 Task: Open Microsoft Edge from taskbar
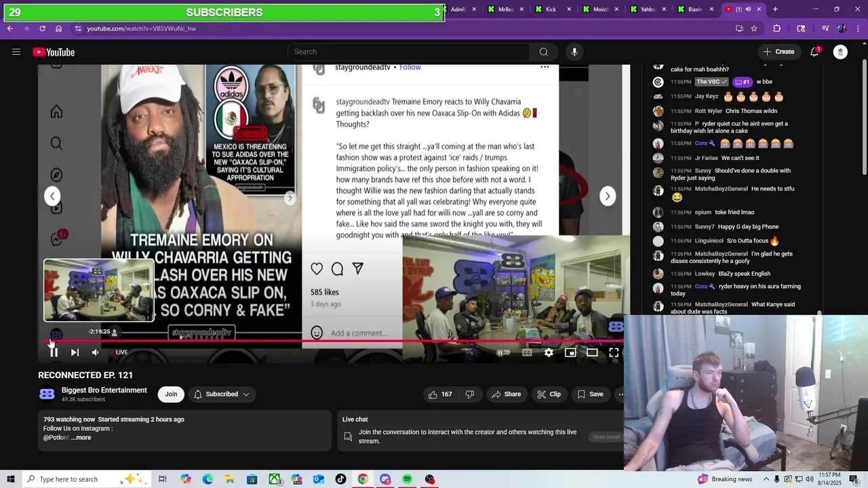[x=208, y=479]
